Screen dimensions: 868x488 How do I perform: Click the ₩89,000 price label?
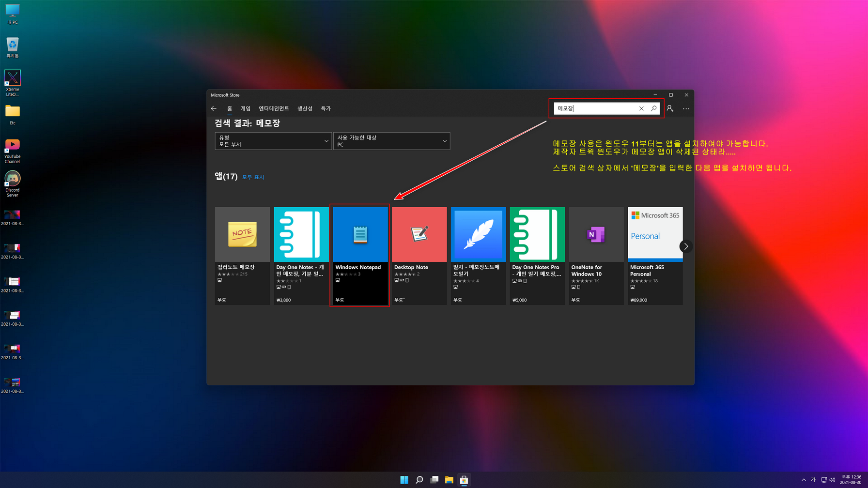pos(639,300)
